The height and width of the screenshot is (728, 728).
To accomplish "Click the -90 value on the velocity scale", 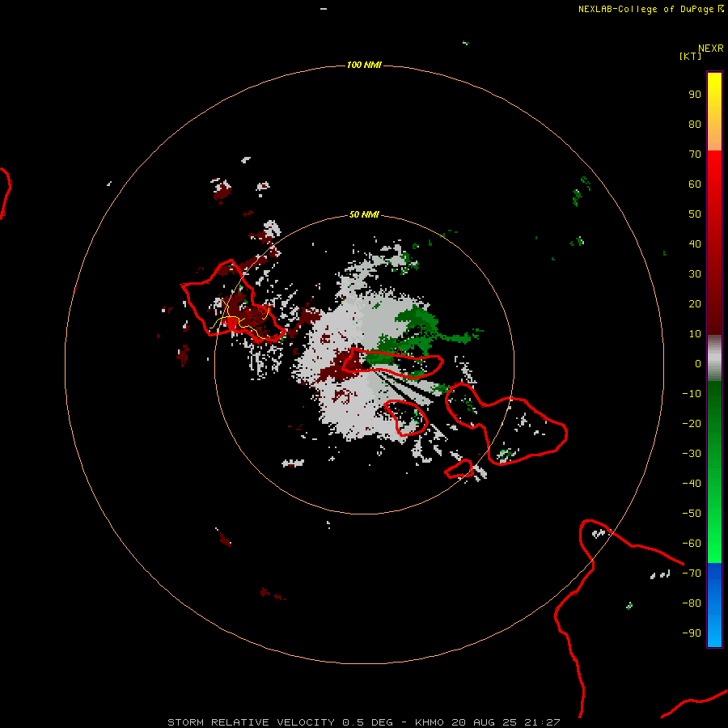I will coord(692,633).
